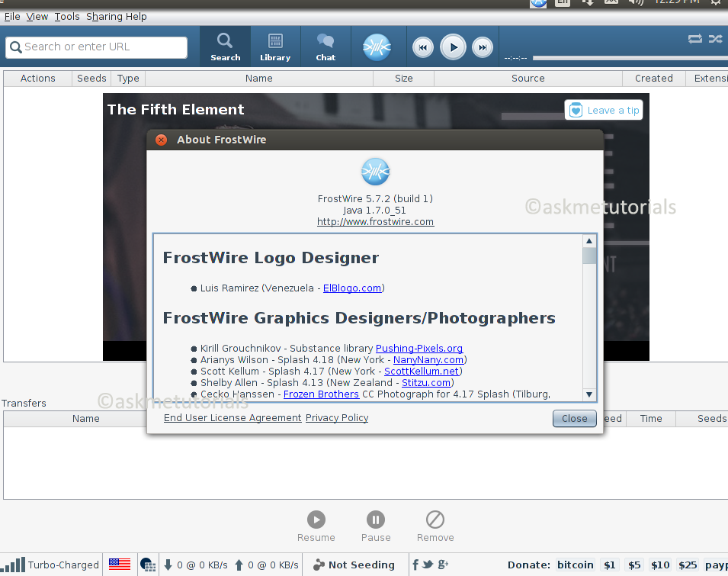Viewport: 728px width, 576px height.
Task: Open the Frozen Brothers link
Action: [x=321, y=394]
